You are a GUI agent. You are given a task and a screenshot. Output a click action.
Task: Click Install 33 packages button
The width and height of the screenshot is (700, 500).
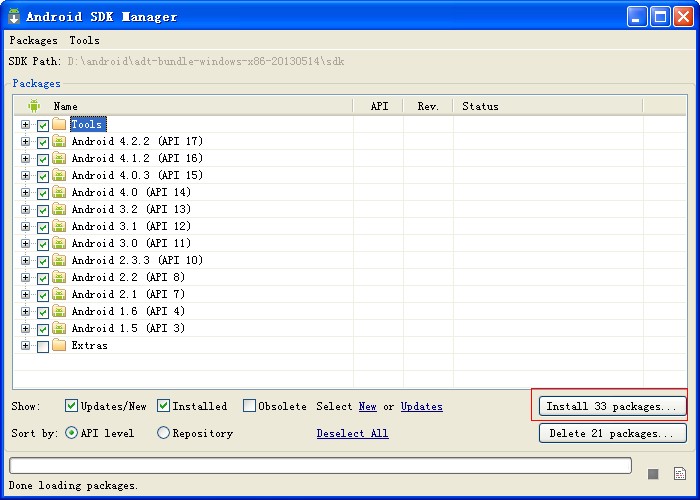tap(612, 406)
